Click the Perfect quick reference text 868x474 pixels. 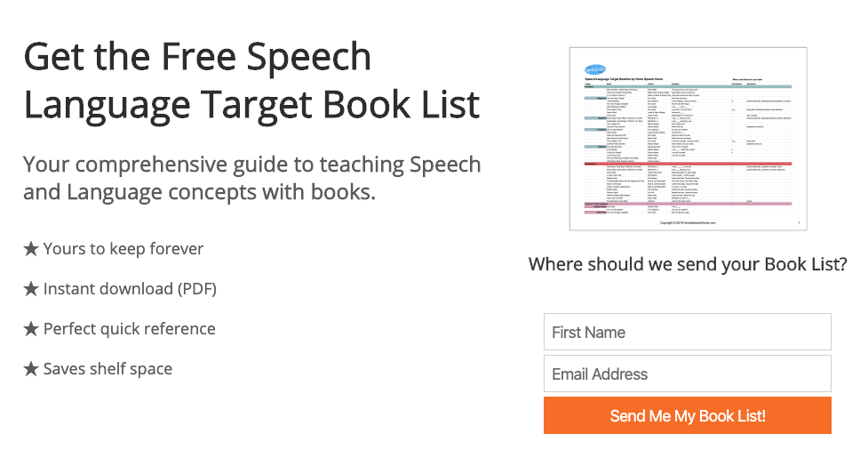pos(129,329)
